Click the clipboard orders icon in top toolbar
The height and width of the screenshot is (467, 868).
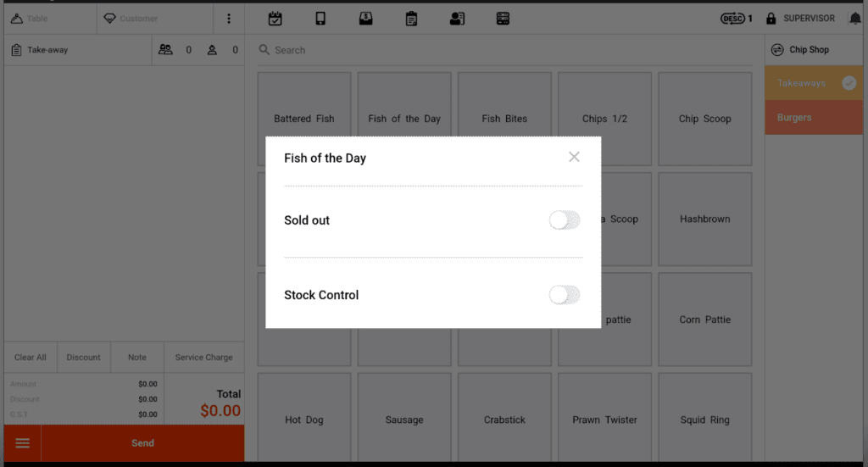point(411,19)
